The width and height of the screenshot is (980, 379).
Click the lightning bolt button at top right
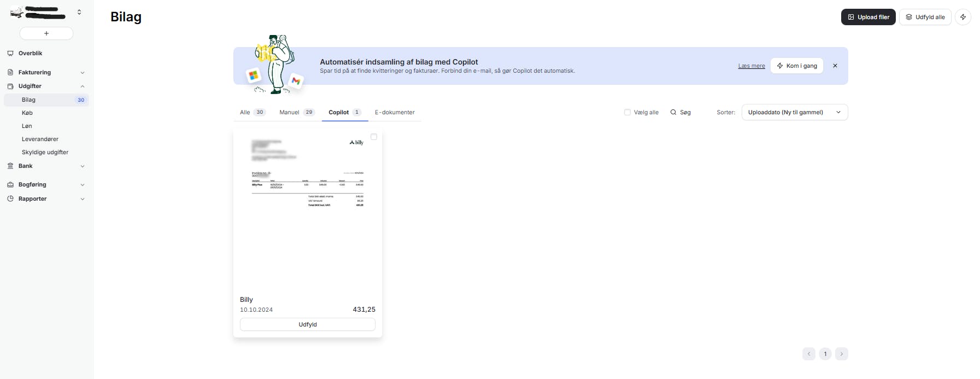click(963, 17)
